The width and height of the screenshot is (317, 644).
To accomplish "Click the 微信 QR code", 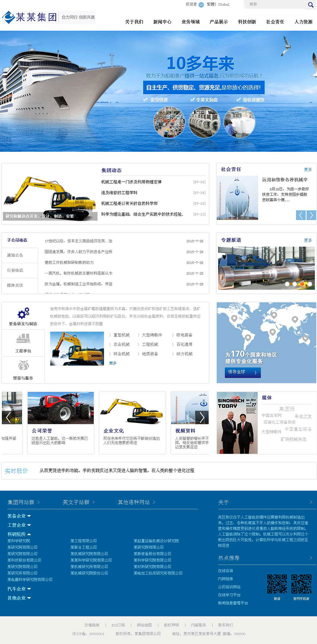I will coord(277,584).
